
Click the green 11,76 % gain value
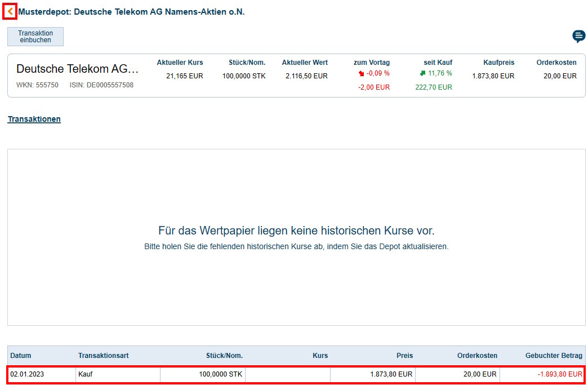(x=440, y=73)
